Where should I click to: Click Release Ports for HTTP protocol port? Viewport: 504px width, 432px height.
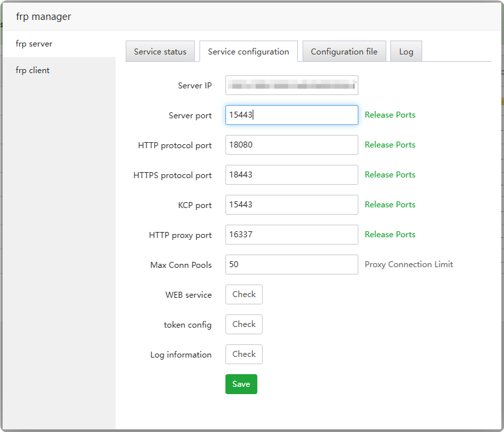coord(390,145)
